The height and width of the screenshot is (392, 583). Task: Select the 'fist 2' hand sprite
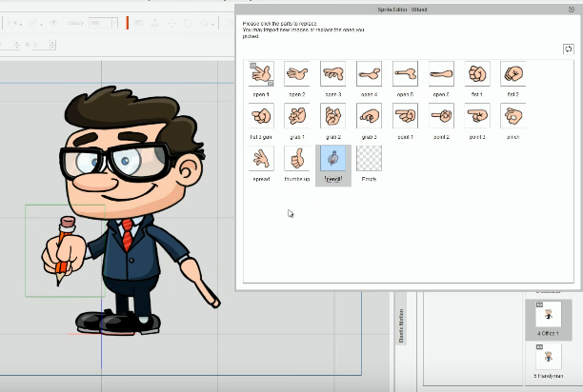513,73
